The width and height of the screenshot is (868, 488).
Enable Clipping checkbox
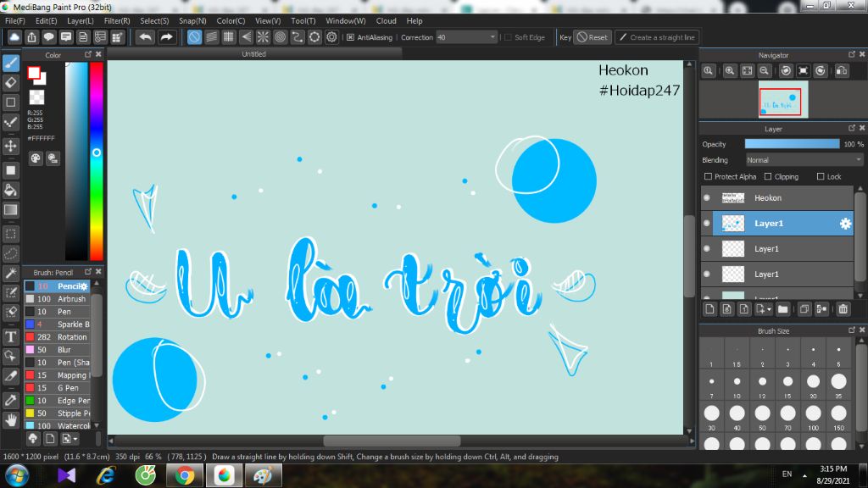pyautogui.click(x=768, y=176)
